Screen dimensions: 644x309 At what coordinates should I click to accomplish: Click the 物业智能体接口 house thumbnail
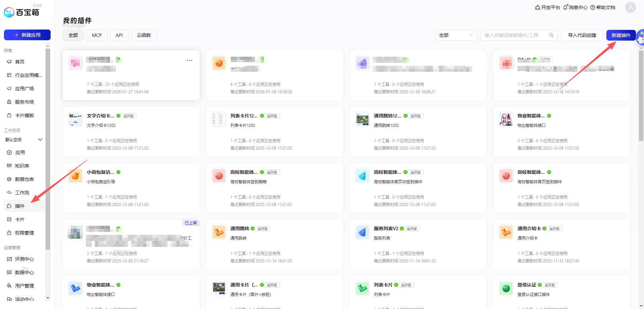[506, 119]
